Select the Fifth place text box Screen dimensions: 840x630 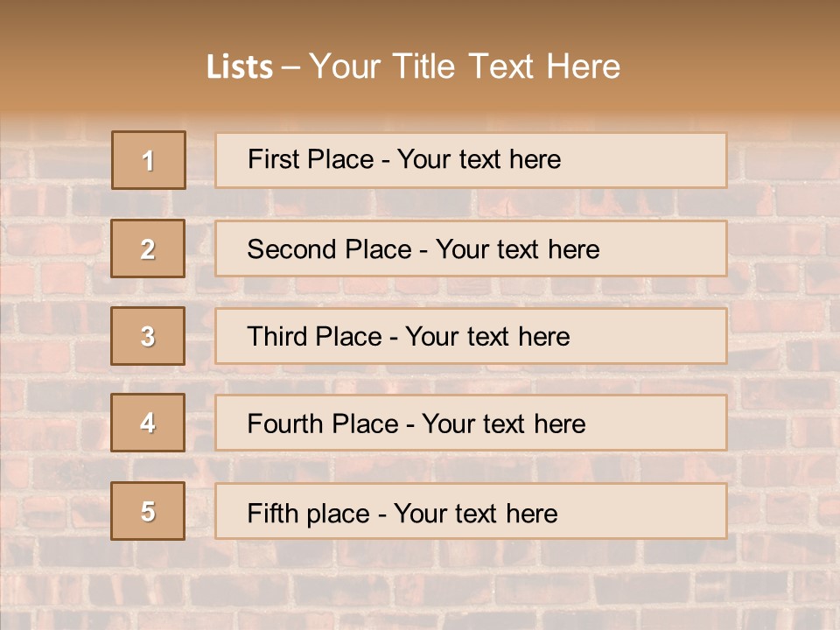[471, 510]
